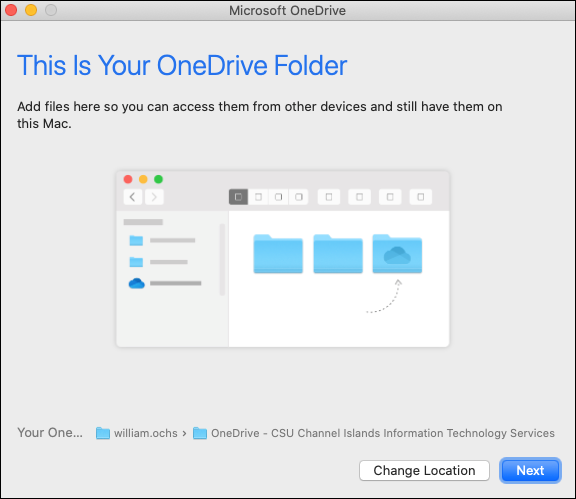Click the Next button
This screenshot has width=576, height=499.
coord(530,470)
